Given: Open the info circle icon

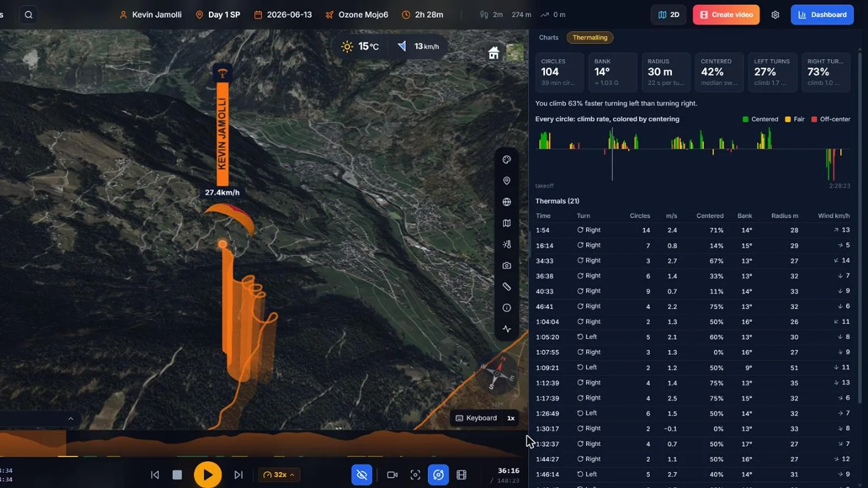Looking at the screenshot, I should [x=507, y=308].
